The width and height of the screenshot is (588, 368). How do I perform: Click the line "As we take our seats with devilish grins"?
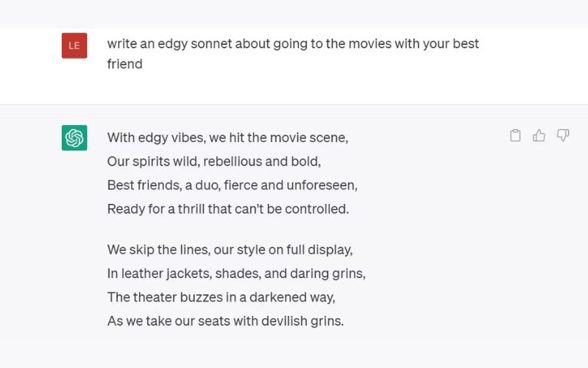(225, 322)
